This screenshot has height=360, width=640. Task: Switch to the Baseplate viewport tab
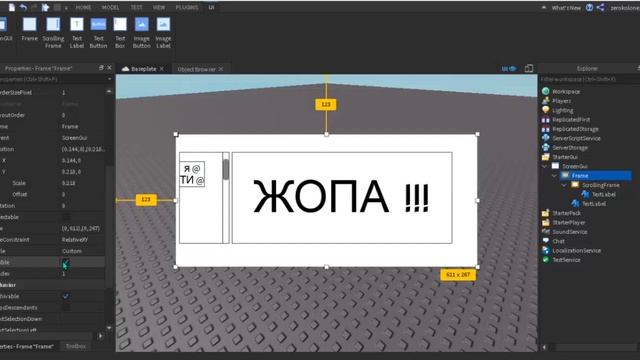coord(143,69)
